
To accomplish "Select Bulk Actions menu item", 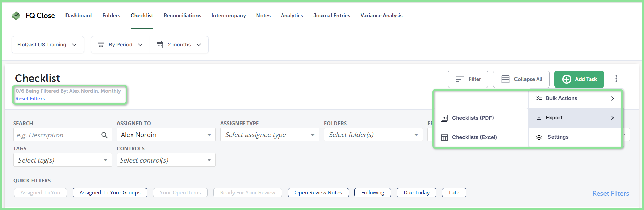I will point(575,98).
